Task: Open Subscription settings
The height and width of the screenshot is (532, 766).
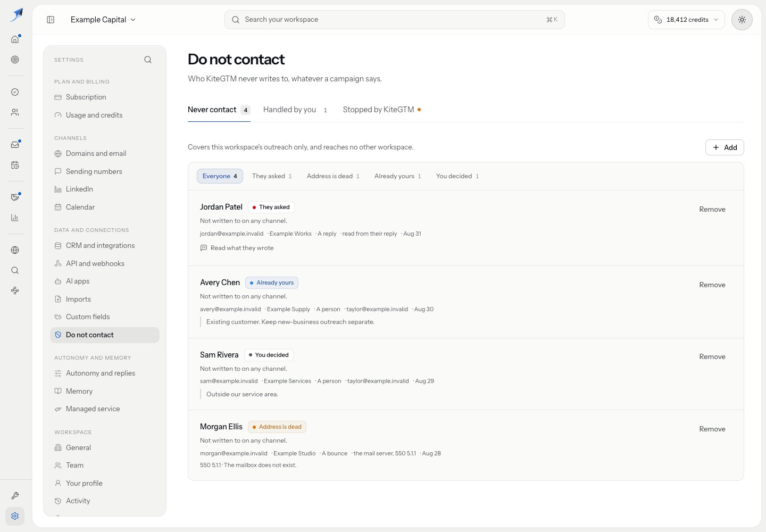Action: 105,97
